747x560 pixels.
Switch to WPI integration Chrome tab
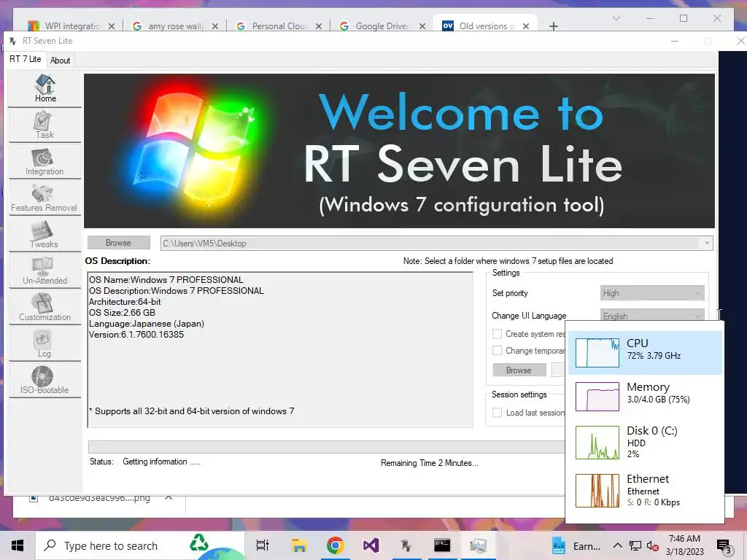(x=71, y=26)
